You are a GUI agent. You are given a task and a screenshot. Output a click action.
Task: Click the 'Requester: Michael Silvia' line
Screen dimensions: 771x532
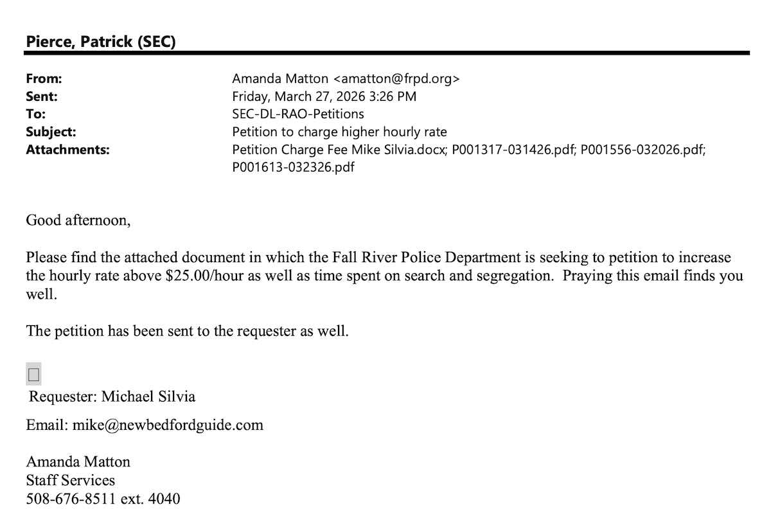point(112,396)
